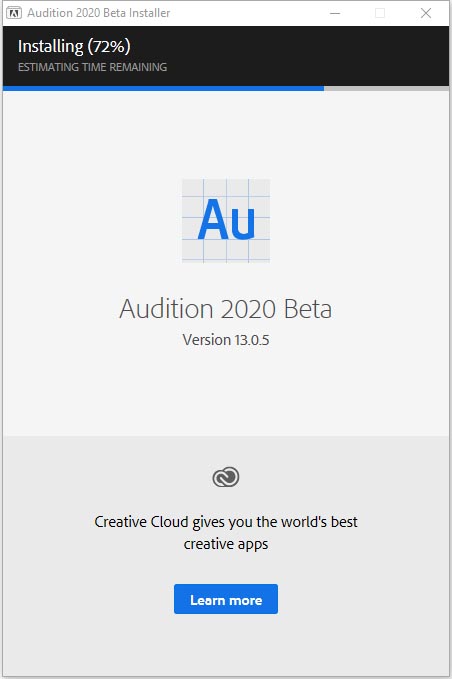Click the "Audition 2020 Beta Installer" window title
This screenshot has height=679, width=452.
[x=99, y=13]
